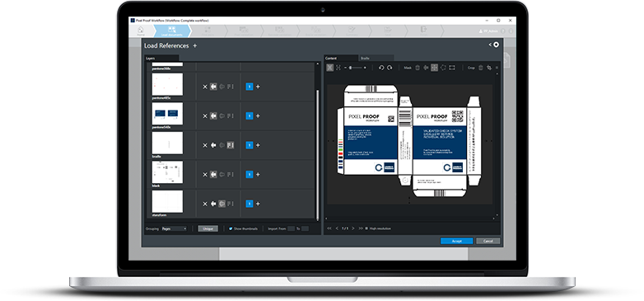Enable the High resolution checkbox
The image size is (644, 301).
(x=366, y=228)
